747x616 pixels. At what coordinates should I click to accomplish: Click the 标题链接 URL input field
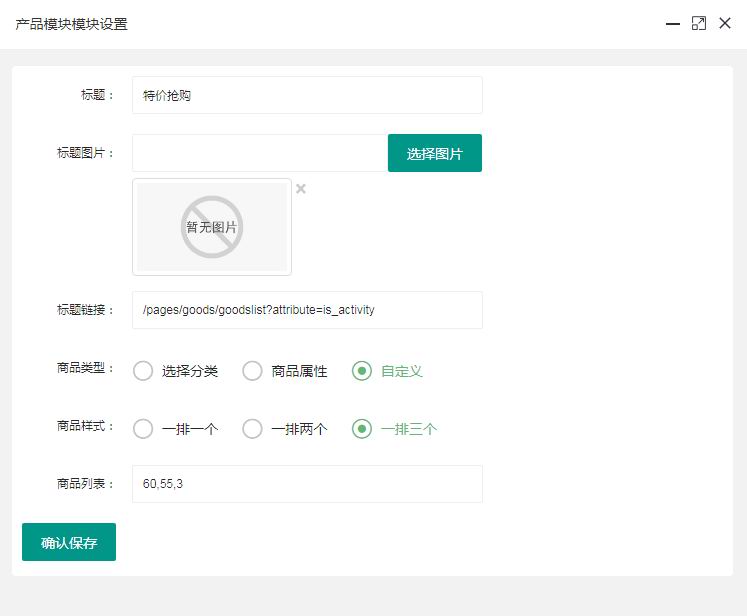307,310
